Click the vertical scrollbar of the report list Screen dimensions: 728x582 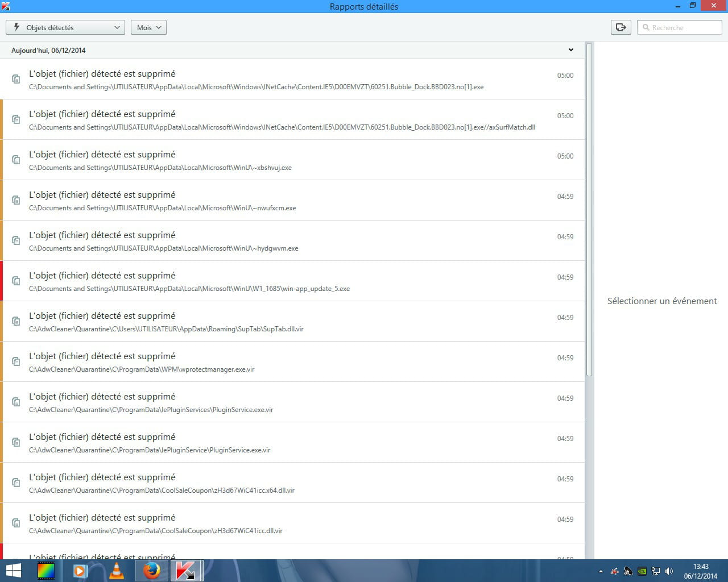click(589, 209)
